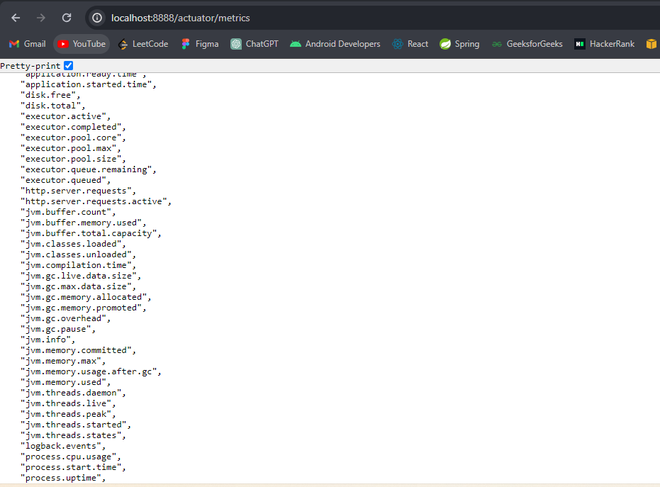Click the "jvm.buffer.total.capacity" entry
660x487 pixels.
[91, 233]
